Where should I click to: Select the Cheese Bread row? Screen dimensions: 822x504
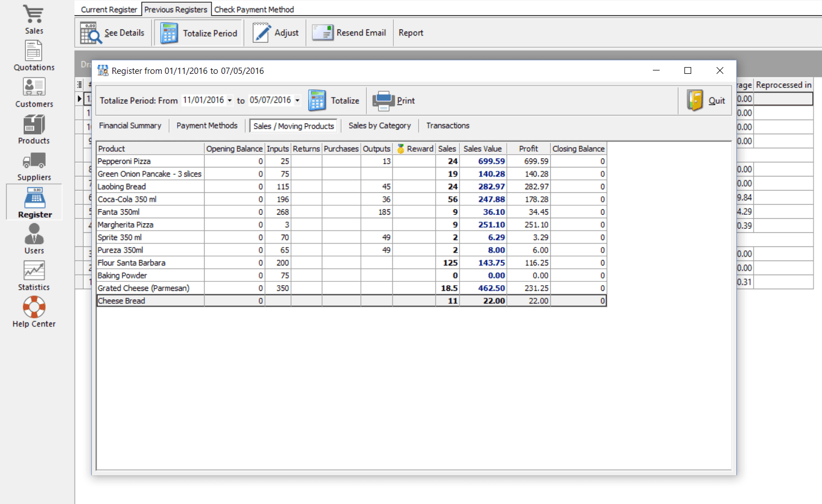coord(150,300)
